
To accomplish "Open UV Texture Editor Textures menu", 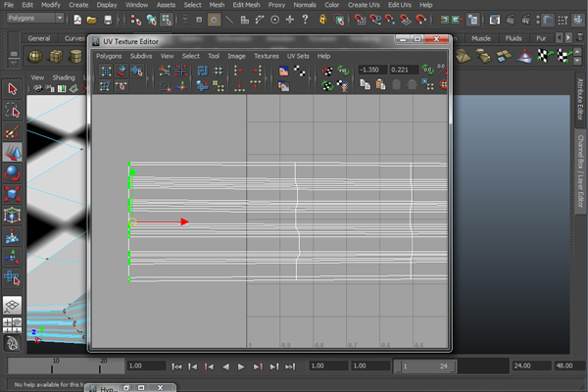I will (267, 56).
